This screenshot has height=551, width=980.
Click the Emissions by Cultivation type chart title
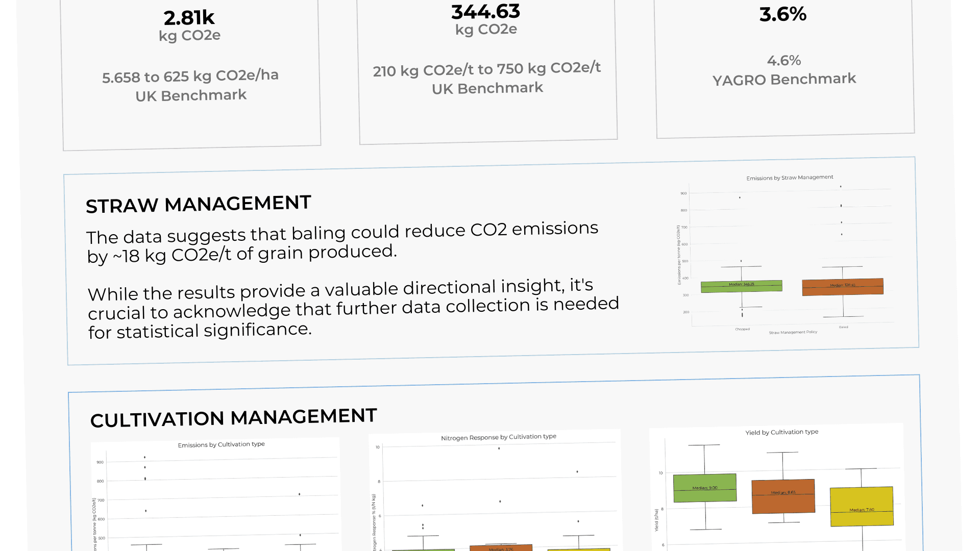tap(221, 445)
